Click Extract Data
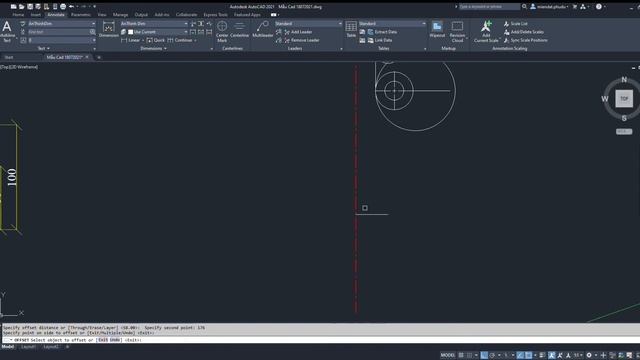640x360 pixels. (x=382, y=32)
